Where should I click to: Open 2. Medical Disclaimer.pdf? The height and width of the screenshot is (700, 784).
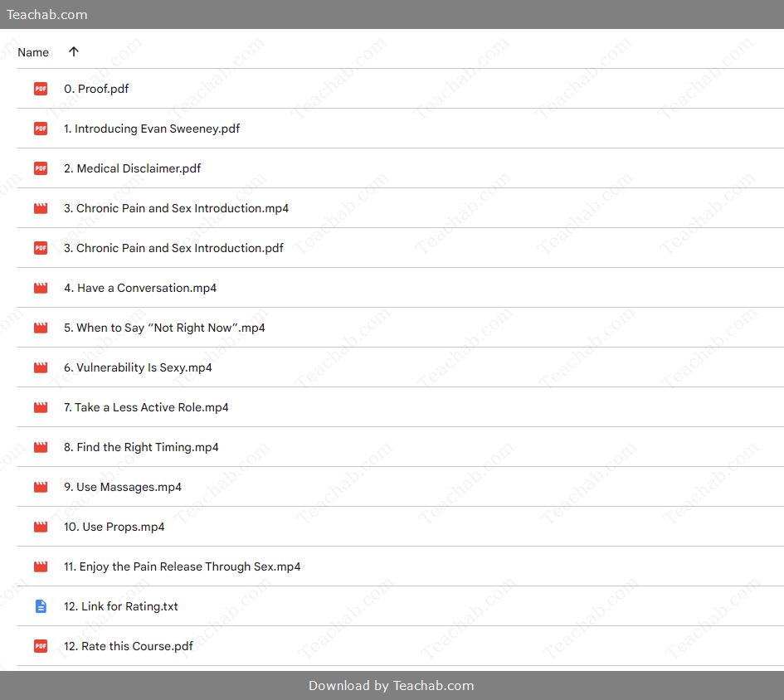pyautogui.click(x=132, y=168)
